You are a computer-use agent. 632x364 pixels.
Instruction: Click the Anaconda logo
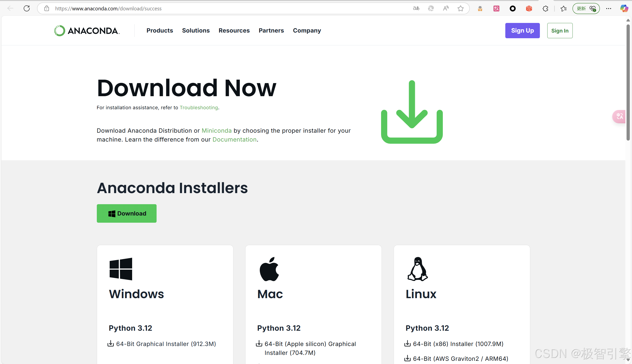click(87, 31)
